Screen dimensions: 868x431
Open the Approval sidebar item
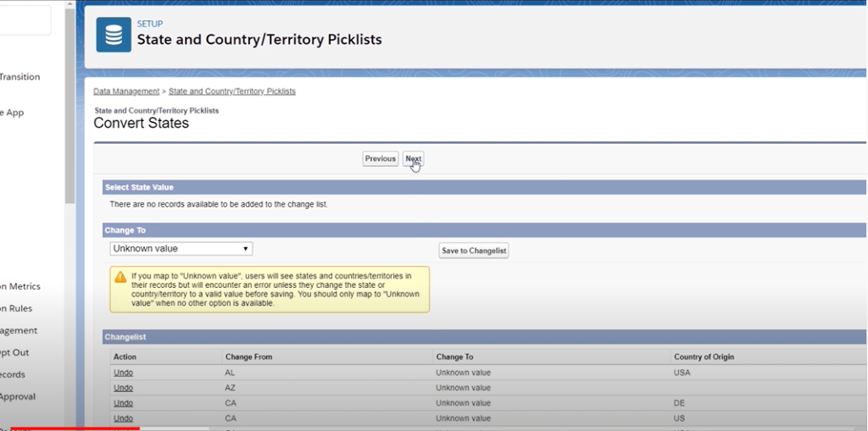coord(19,396)
